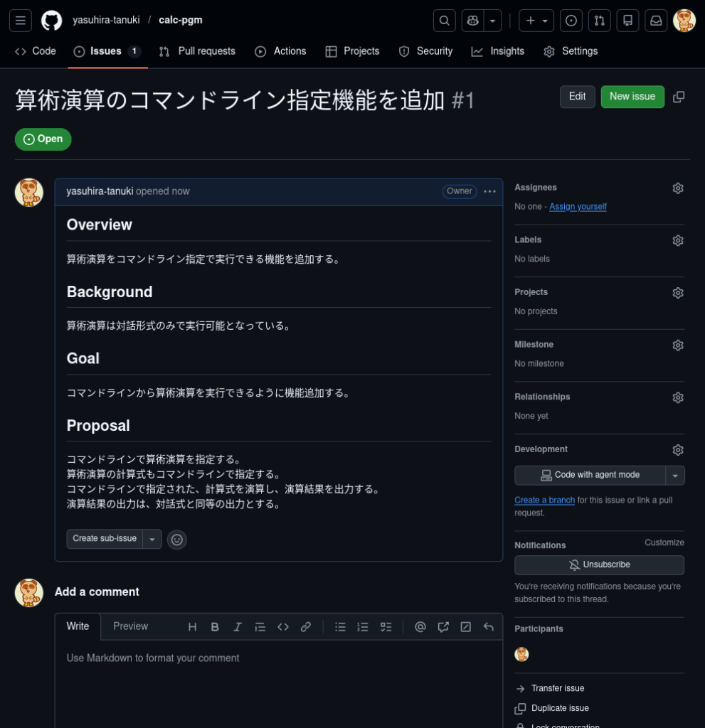Click the comment text area

pos(279,682)
